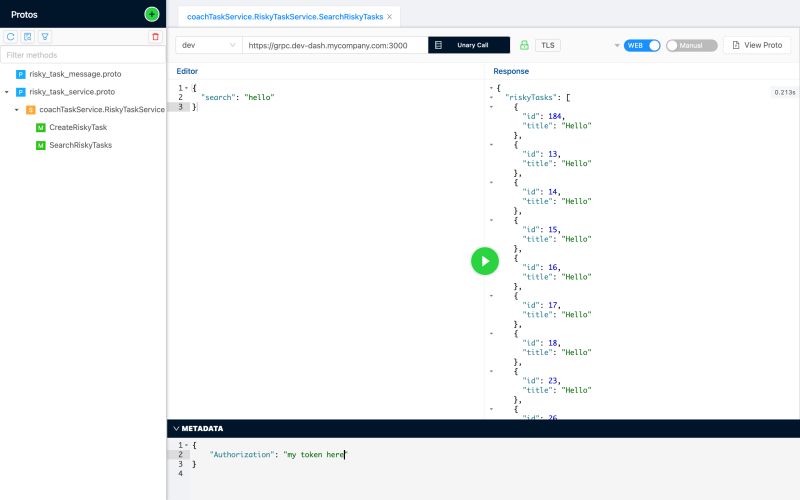This screenshot has height=500, width=800.
Task: Click the green M icon of CreateRiskyTask
Action: click(x=41, y=128)
